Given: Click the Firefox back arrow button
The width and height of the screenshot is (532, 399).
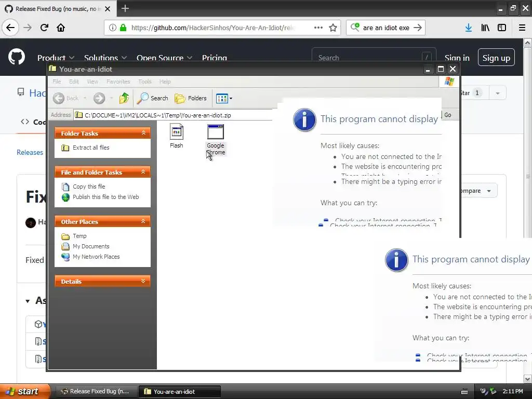Looking at the screenshot, I should (x=10, y=28).
